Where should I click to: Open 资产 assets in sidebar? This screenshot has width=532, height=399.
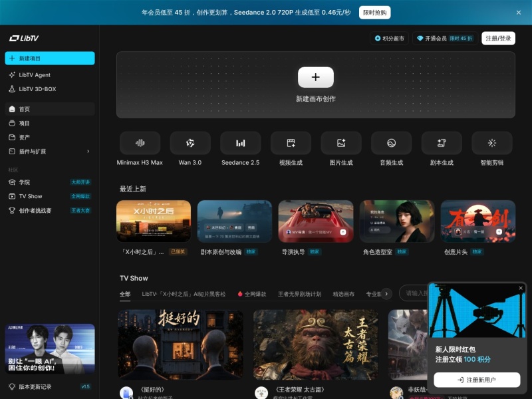pos(49,137)
